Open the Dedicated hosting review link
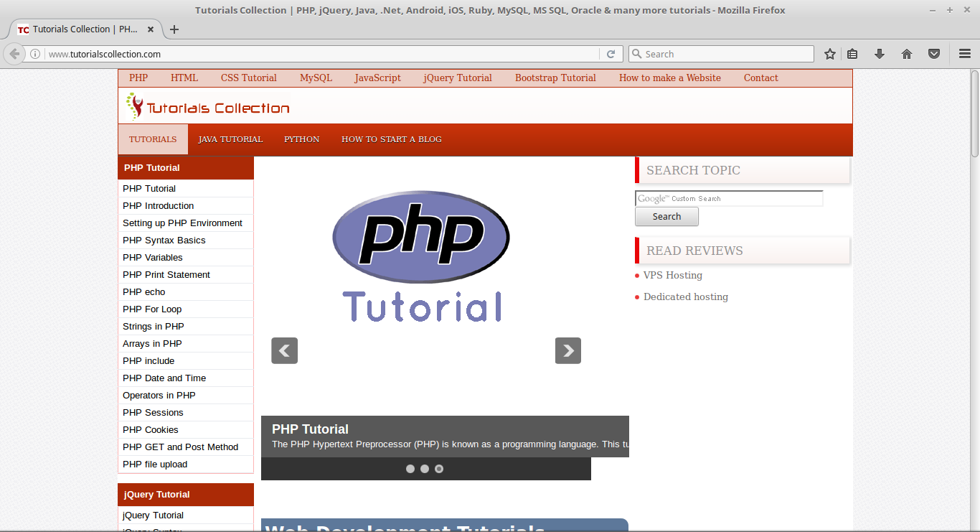Image resolution: width=980 pixels, height=532 pixels. (x=686, y=297)
